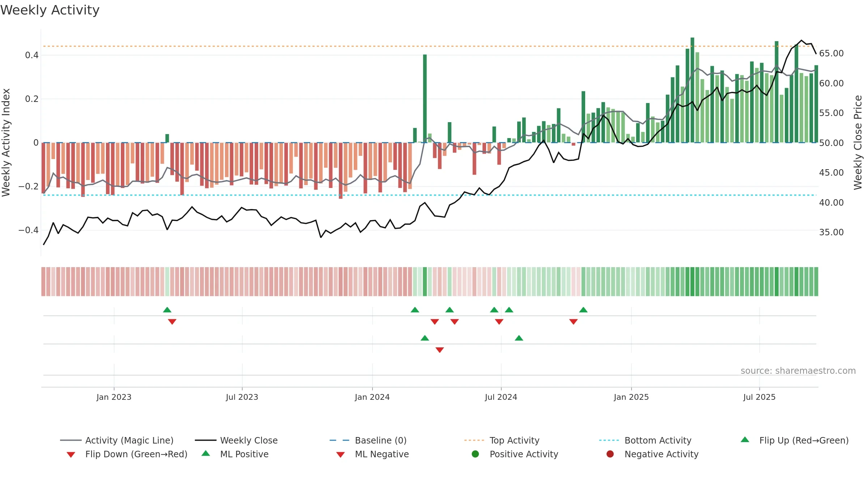The height and width of the screenshot is (488, 868).
Task: Click ML Negative red triangle legend icon
Action: pyautogui.click(x=340, y=454)
